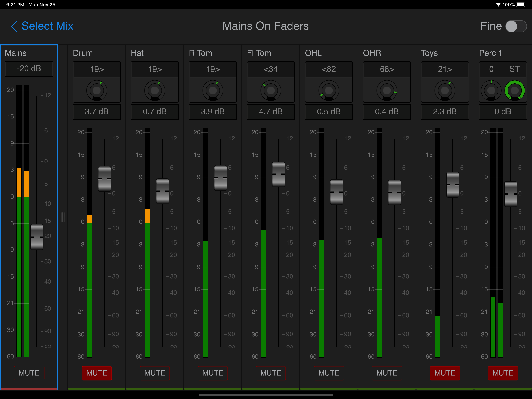
Task: Click the OHL pan knob
Action: (329, 90)
